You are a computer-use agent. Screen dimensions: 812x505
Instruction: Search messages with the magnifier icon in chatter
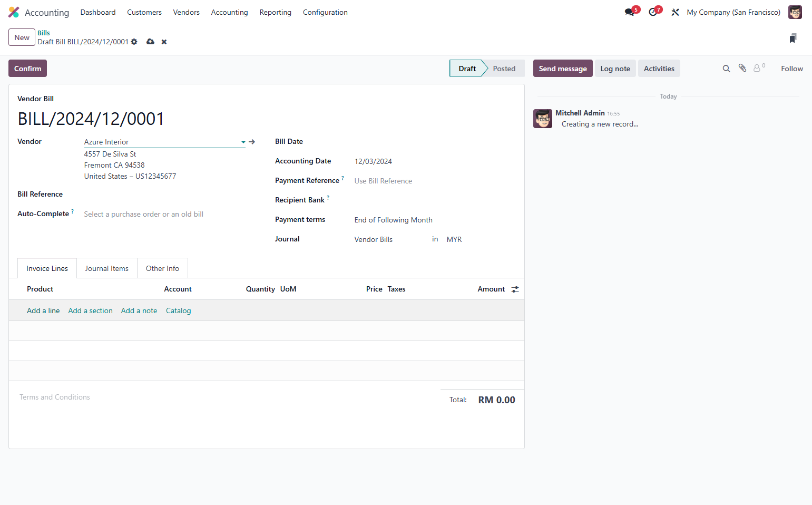point(726,69)
